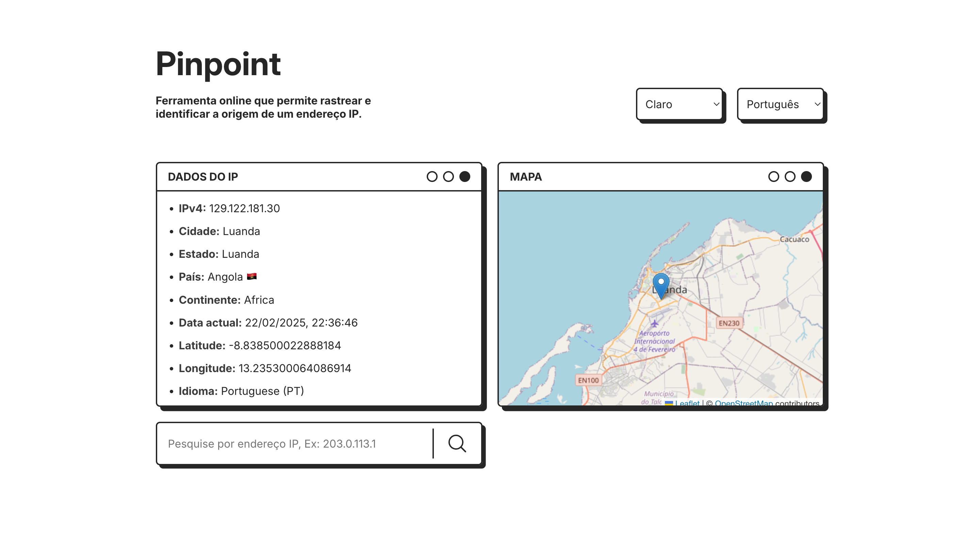
Task: Open the Leaflet attribution link
Action: 687,403
